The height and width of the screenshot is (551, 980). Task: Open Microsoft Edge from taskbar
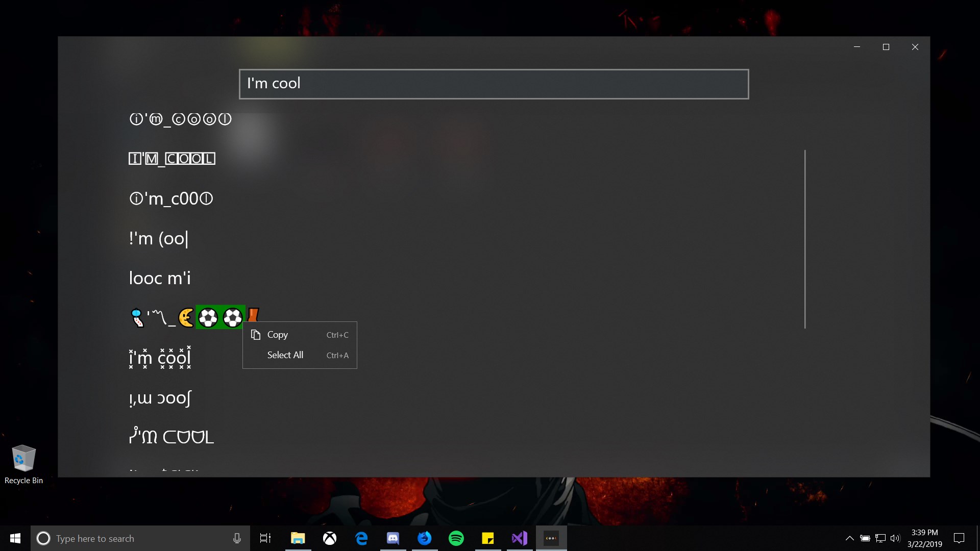(361, 538)
